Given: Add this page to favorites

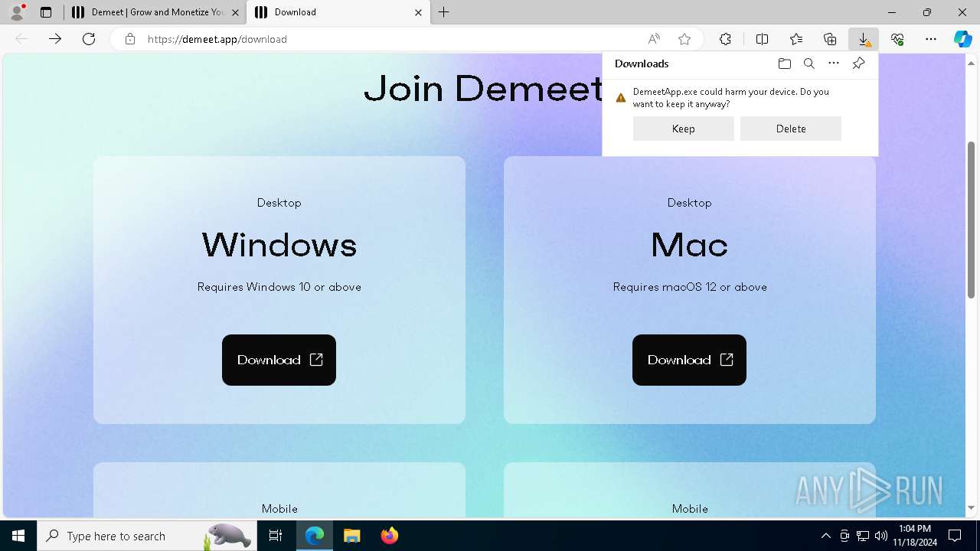Looking at the screenshot, I should tap(684, 39).
